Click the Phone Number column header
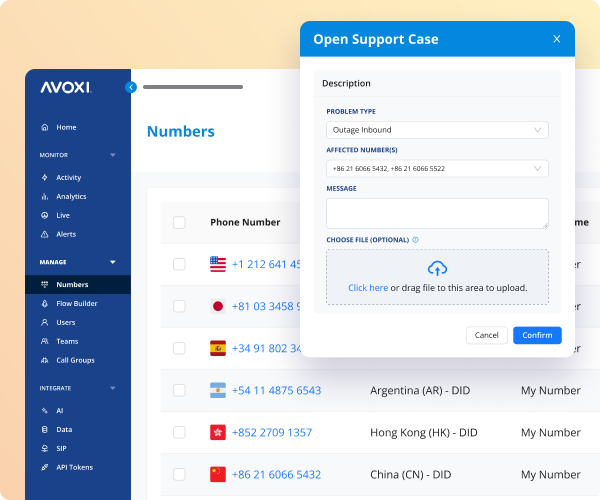600x500 pixels. point(245,222)
